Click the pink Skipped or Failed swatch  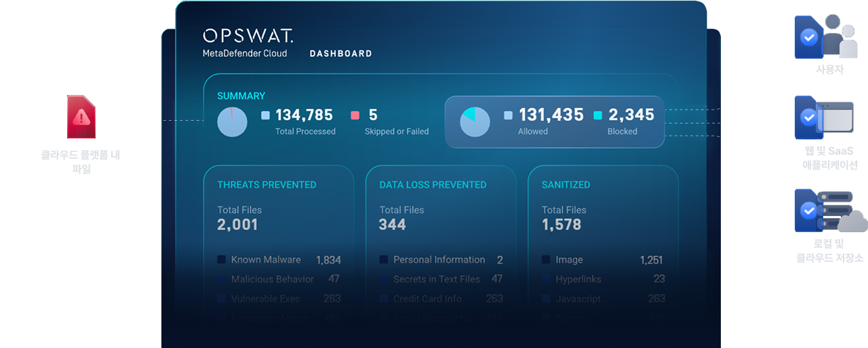(x=355, y=115)
